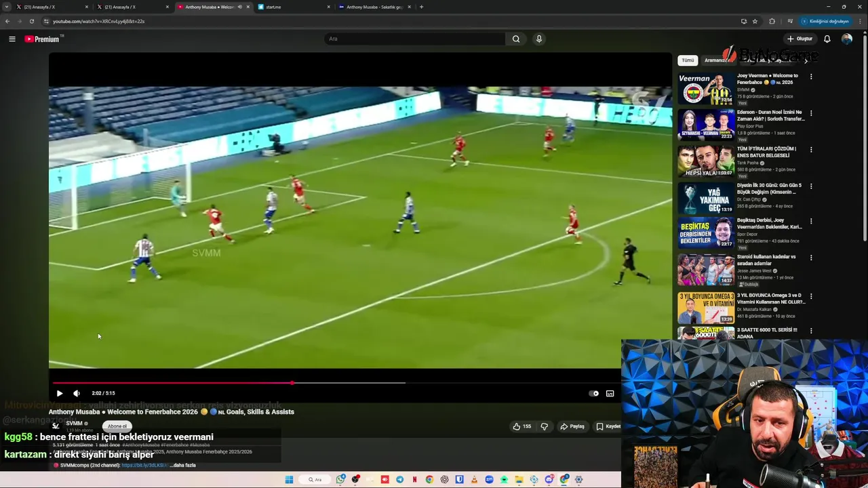Open options menu for Joey Veerman video
Image resolution: width=868 pixels, height=488 pixels.
[811, 77]
